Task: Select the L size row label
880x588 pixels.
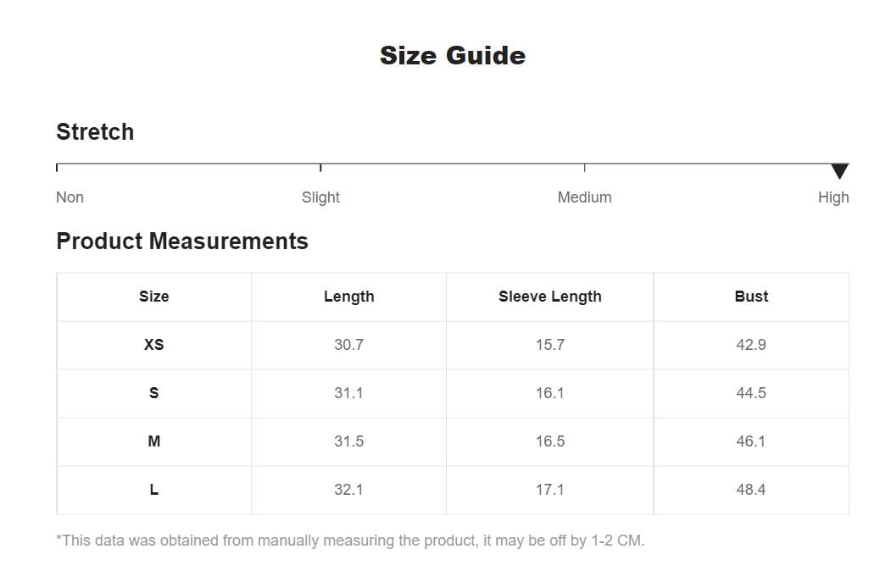Action: point(153,490)
